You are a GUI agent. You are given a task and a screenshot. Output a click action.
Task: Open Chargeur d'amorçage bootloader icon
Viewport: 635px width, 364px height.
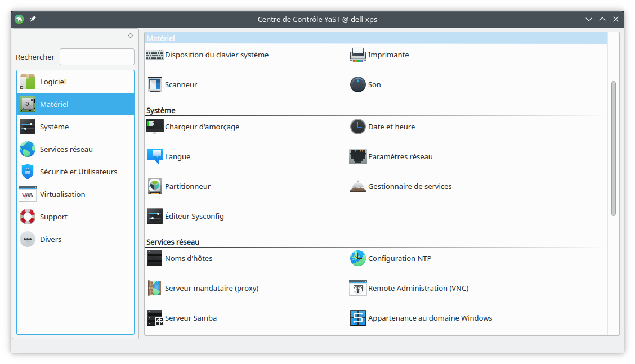tap(155, 127)
